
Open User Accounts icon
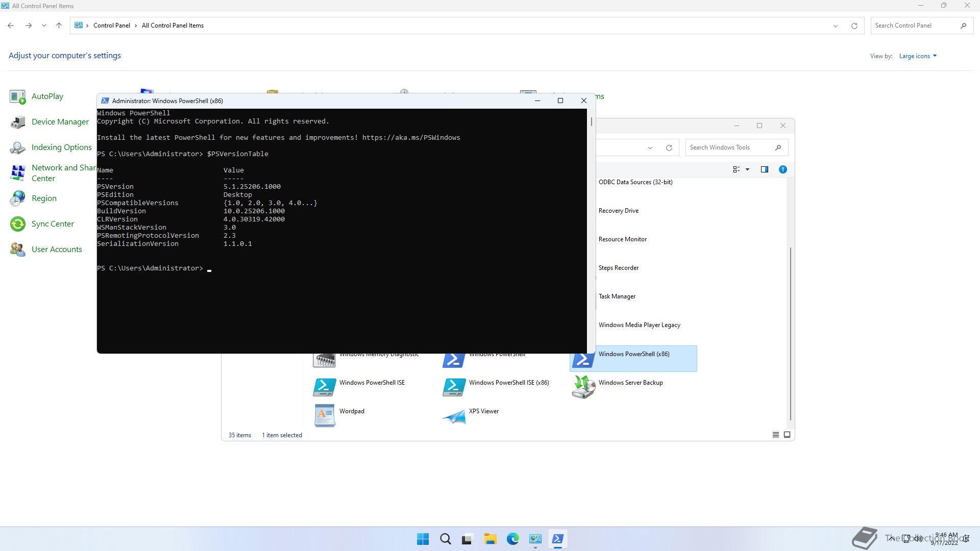click(18, 249)
